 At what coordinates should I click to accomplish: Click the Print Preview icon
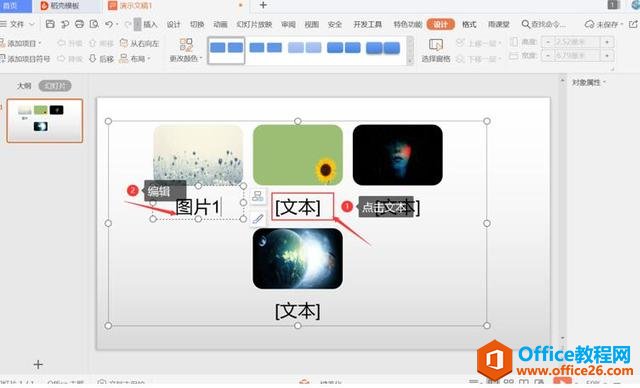coord(94,24)
